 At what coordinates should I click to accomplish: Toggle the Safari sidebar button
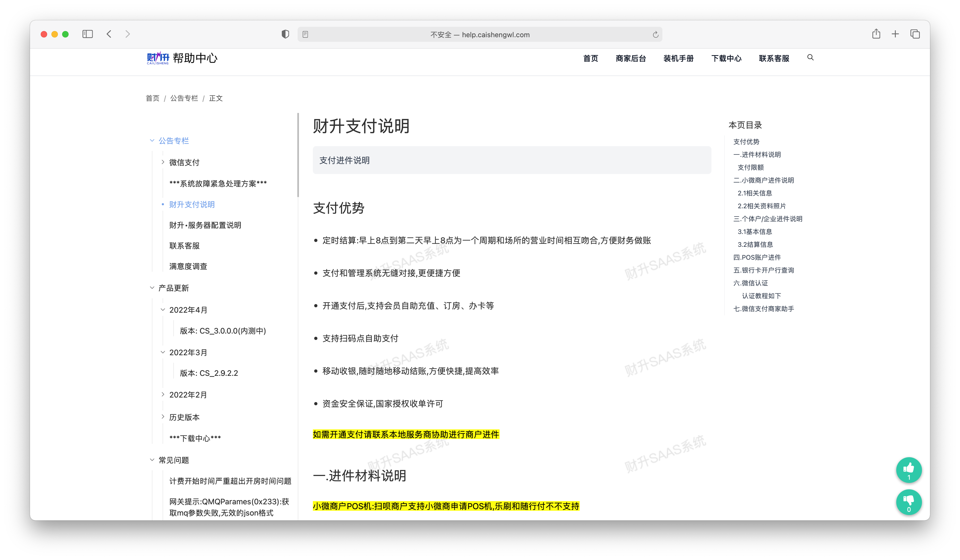coord(88,34)
